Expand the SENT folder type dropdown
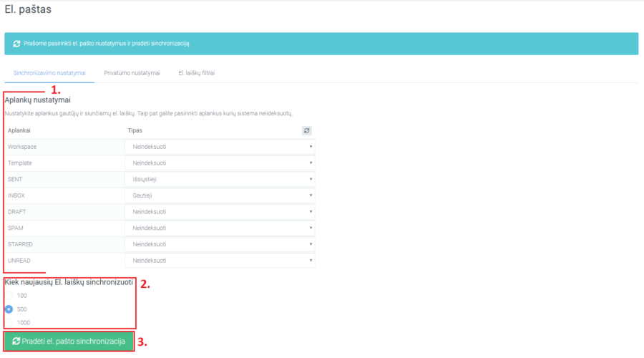 tap(220, 179)
